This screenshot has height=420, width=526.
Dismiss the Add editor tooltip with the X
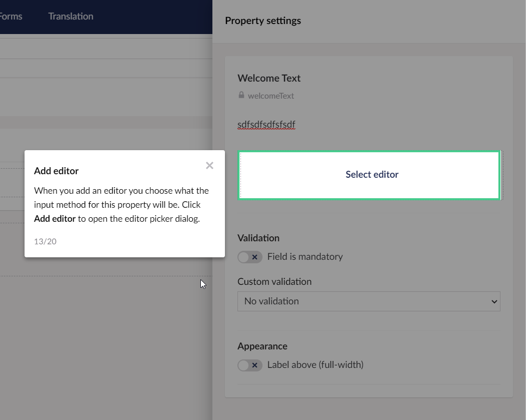coord(209,165)
